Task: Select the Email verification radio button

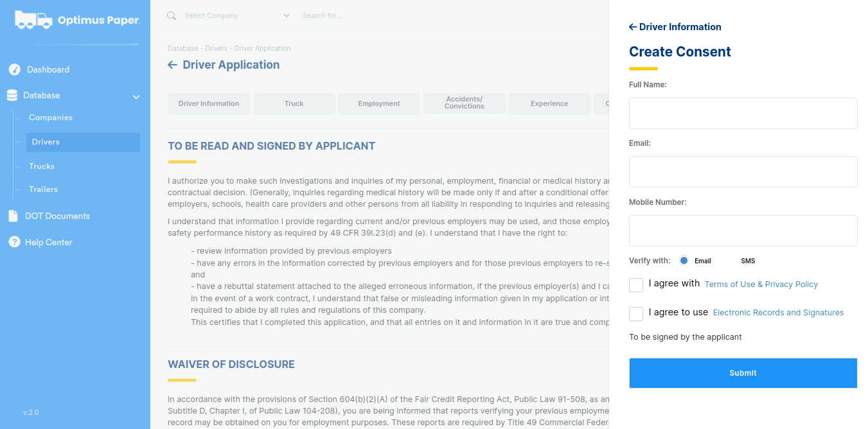Action: [684, 261]
